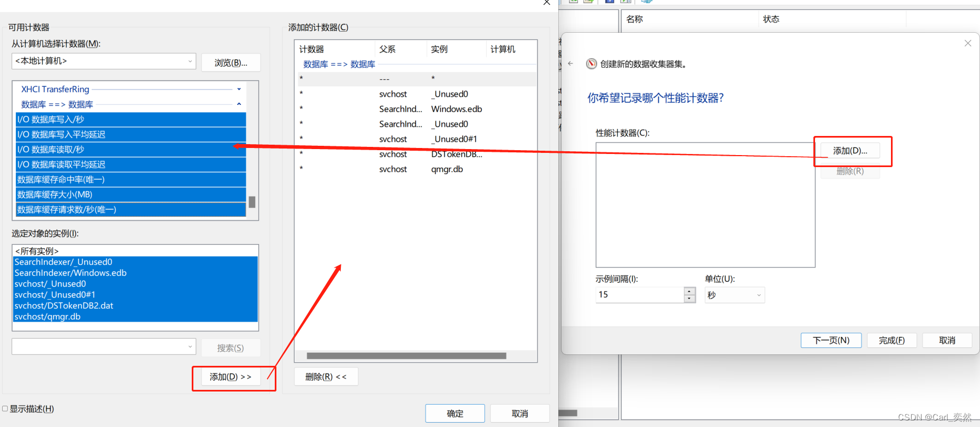Expand the XHCI TransferRing counter group

[x=239, y=89]
